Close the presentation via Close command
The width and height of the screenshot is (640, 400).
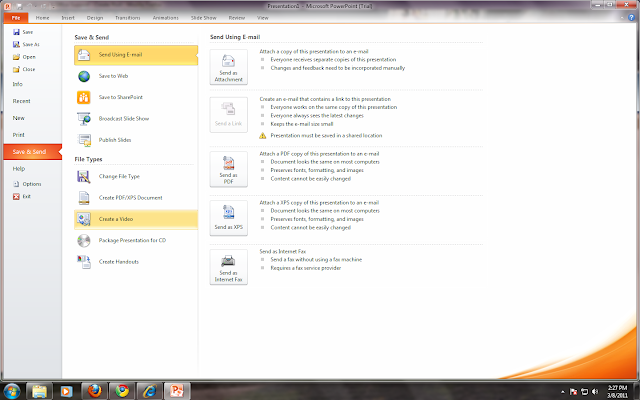click(x=24, y=69)
